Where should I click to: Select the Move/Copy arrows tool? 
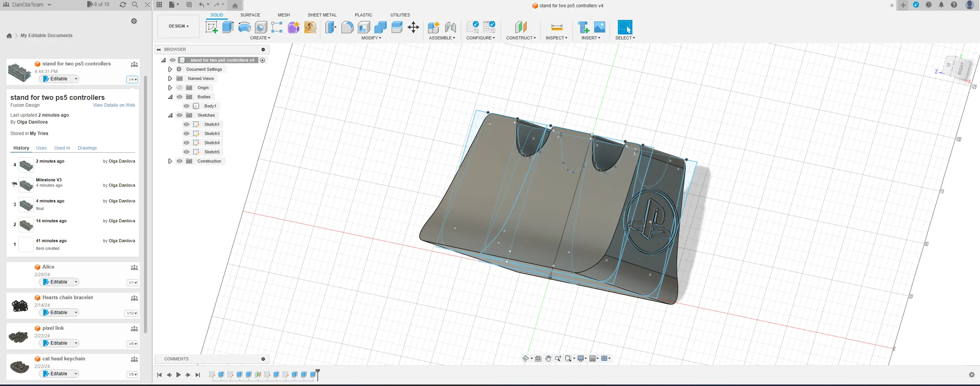(413, 27)
